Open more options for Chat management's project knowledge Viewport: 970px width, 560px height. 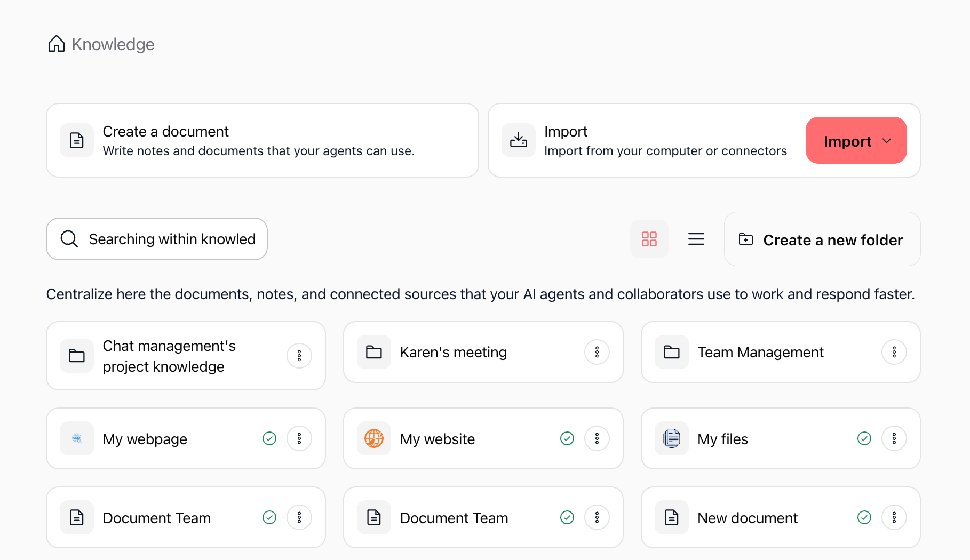click(299, 356)
